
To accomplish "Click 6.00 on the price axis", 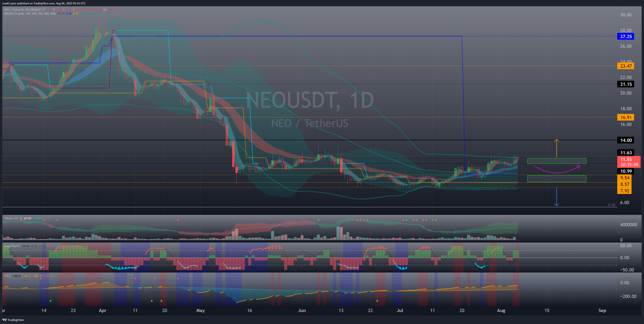I will pyautogui.click(x=624, y=202).
